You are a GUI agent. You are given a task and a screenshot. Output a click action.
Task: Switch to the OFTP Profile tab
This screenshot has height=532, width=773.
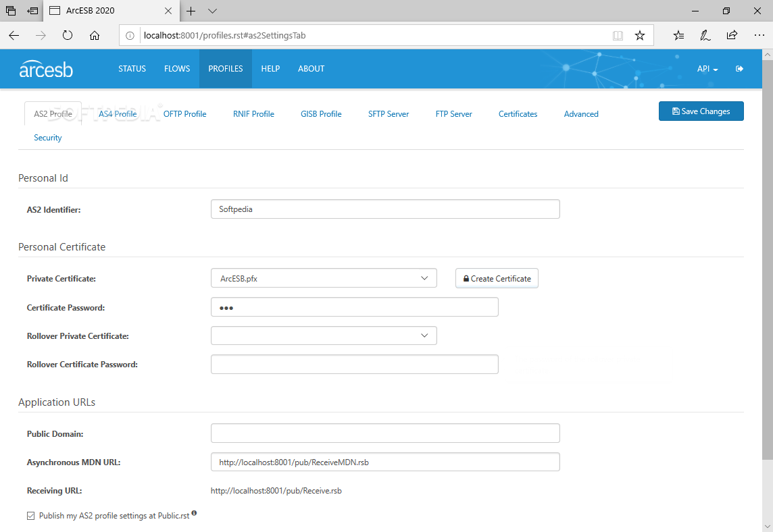pyautogui.click(x=185, y=114)
